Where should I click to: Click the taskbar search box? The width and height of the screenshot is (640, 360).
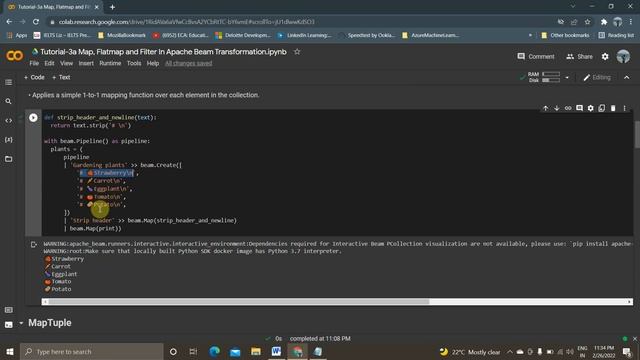pos(91,351)
